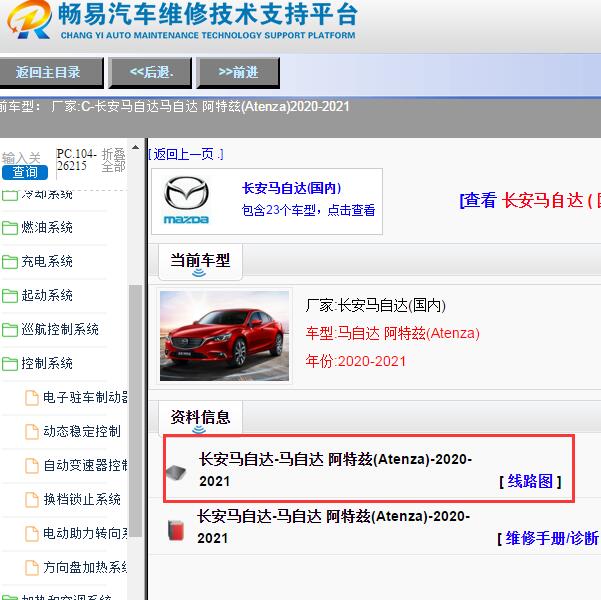Viewport: 601px width, 600px height.
Task: Click the 年份:2020-2021 text
Action: (355, 361)
